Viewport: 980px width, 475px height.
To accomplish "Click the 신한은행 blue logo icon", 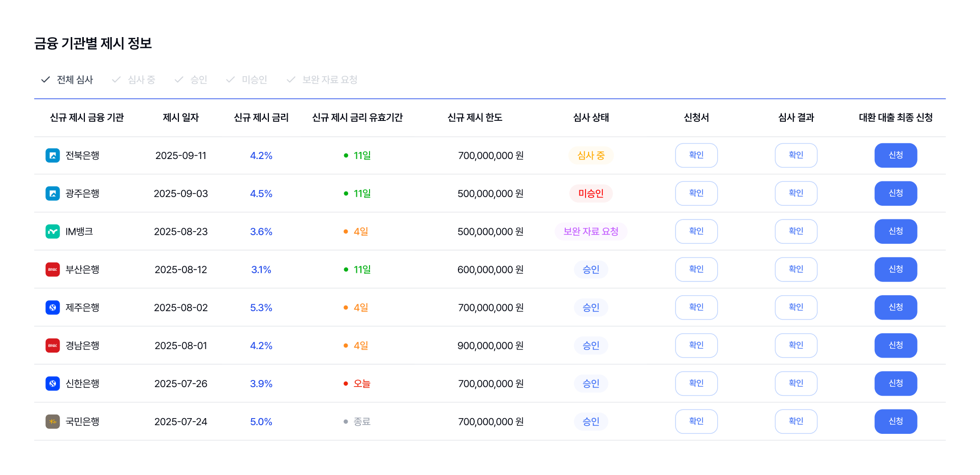I will [x=52, y=384].
